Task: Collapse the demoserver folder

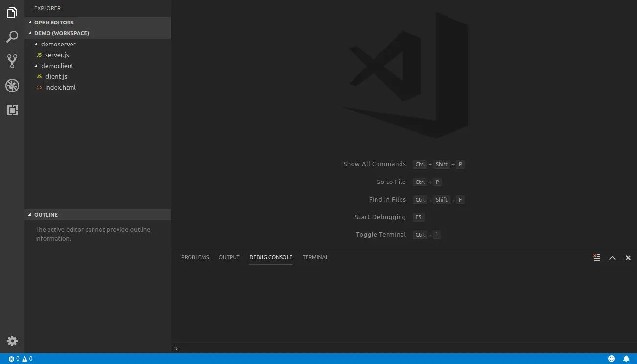Action: pyautogui.click(x=98, y=44)
